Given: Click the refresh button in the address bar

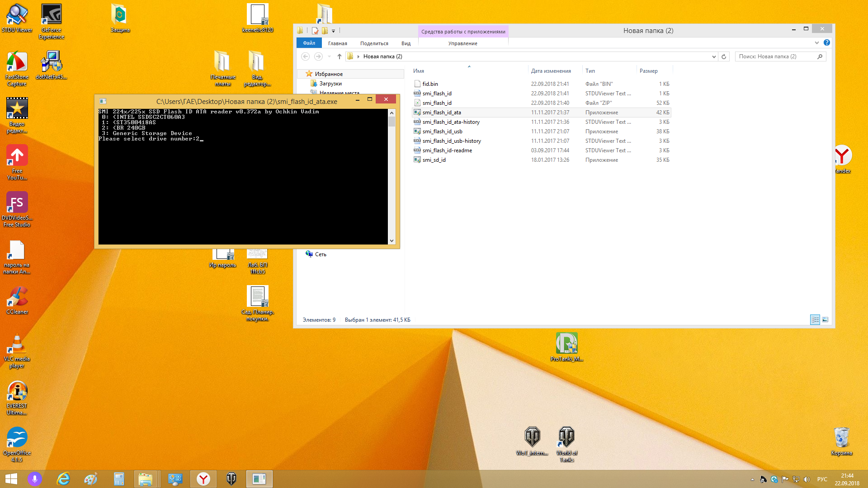Looking at the screenshot, I should (x=724, y=56).
